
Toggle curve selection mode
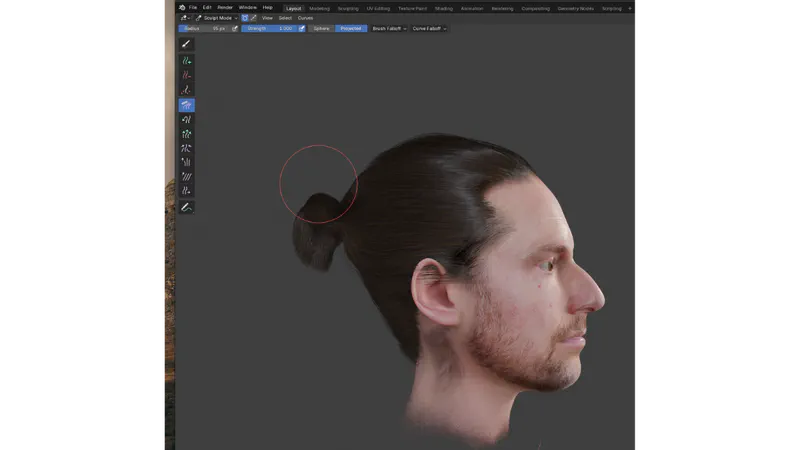click(254, 18)
